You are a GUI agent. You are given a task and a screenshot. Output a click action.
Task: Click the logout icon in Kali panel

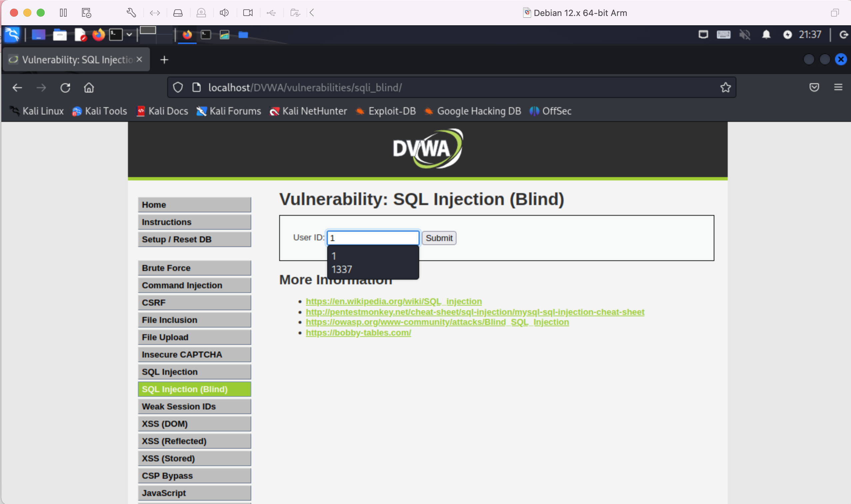844,35
